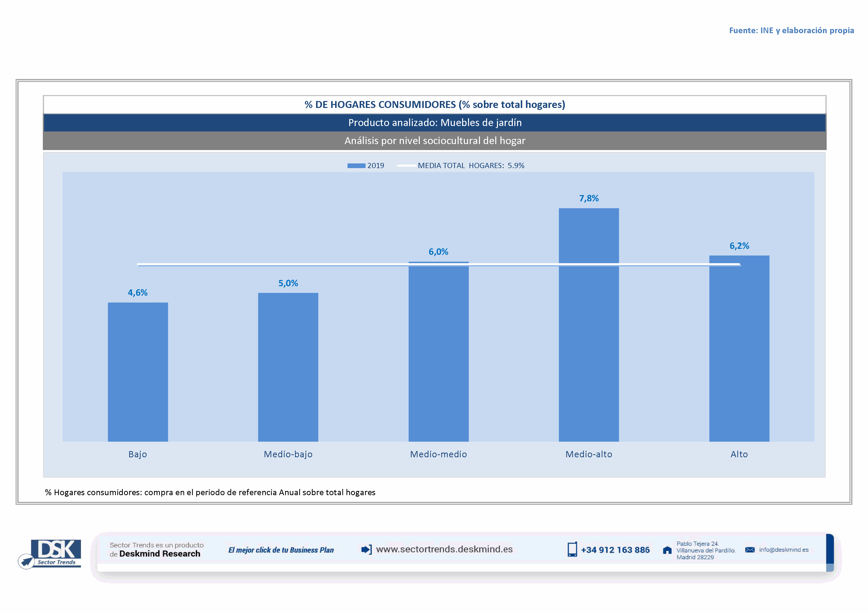Click the info@deskmind.es email address
Screen dimensions: 868x614
[784, 550]
